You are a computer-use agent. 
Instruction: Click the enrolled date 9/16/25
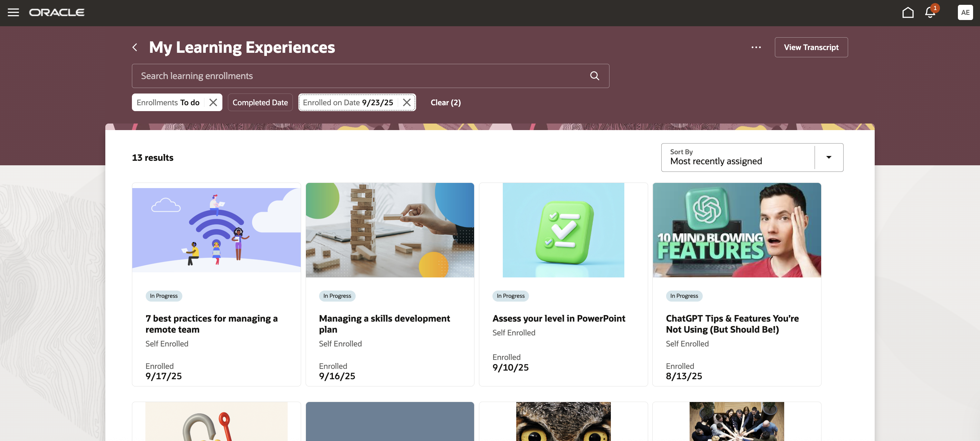click(337, 376)
